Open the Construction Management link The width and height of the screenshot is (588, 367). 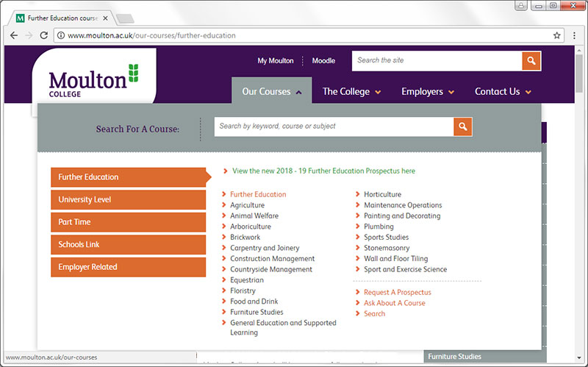pyautogui.click(x=272, y=259)
